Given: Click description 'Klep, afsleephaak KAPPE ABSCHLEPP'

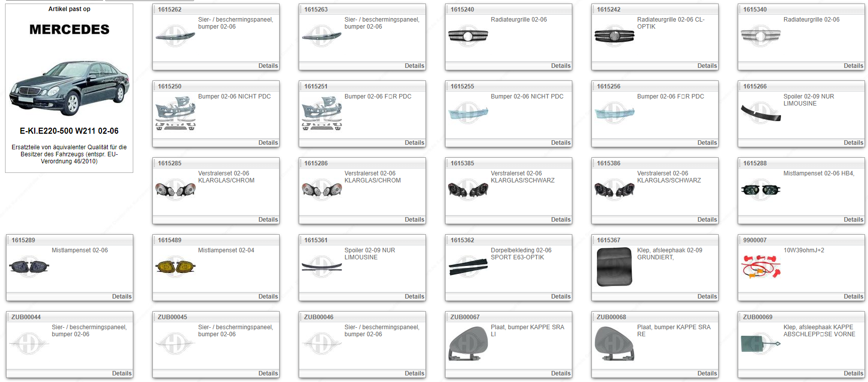Looking at the screenshot, I should coord(819,331).
